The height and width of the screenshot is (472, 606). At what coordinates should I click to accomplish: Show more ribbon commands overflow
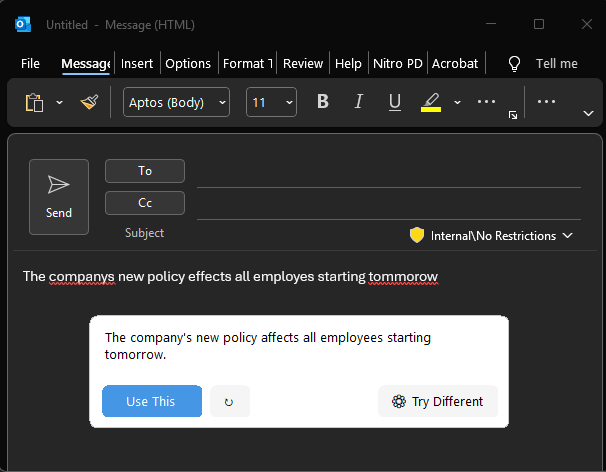pos(546,102)
